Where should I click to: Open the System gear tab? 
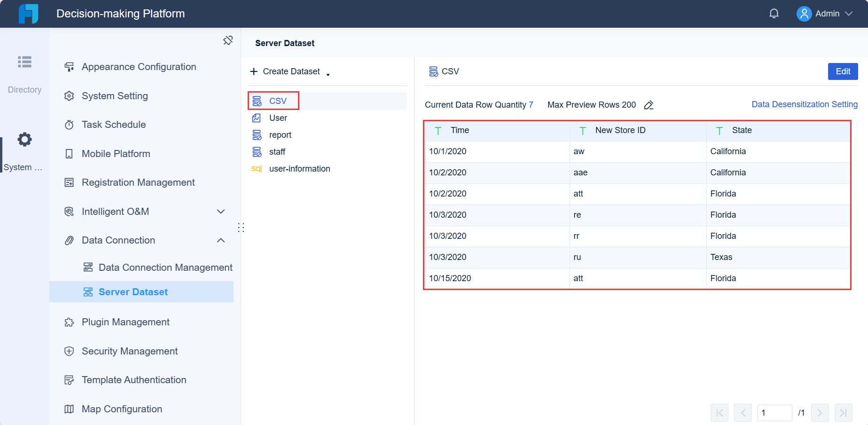pyautogui.click(x=24, y=139)
